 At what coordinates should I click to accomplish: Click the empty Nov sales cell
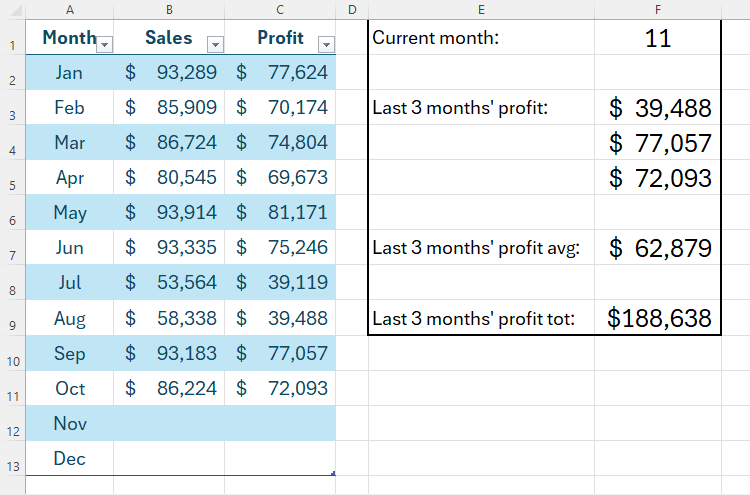[x=169, y=424]
